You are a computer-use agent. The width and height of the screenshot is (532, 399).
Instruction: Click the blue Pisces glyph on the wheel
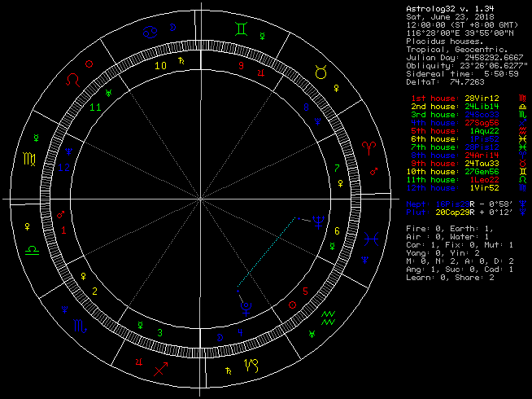372,239
